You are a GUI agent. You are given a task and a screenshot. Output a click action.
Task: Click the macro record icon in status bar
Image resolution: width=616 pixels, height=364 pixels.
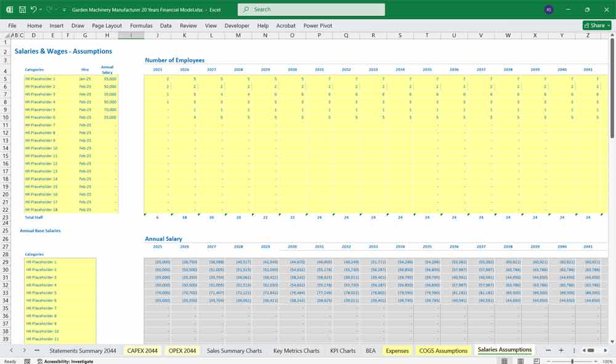click(x=27, y=360)
